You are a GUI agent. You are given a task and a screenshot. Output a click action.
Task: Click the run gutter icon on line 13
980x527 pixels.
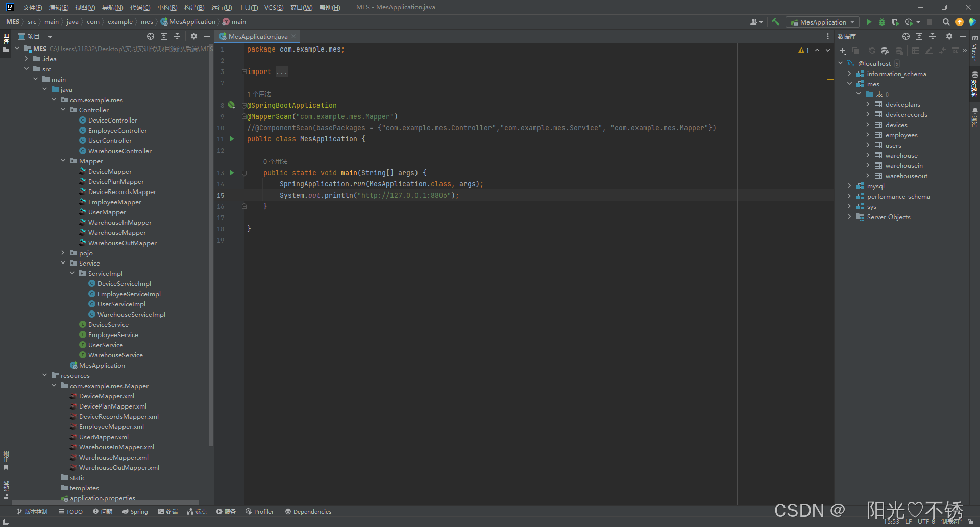[x=231, y=173]
